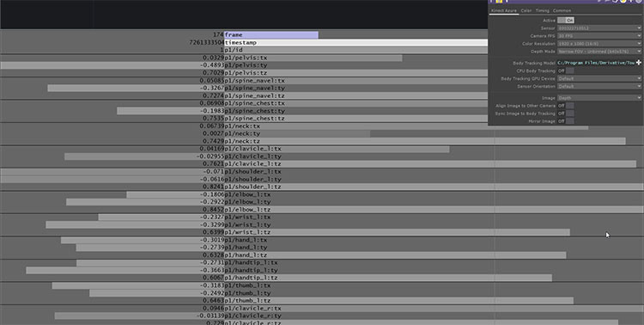Toggle the Active On switch

pos(566,20)
